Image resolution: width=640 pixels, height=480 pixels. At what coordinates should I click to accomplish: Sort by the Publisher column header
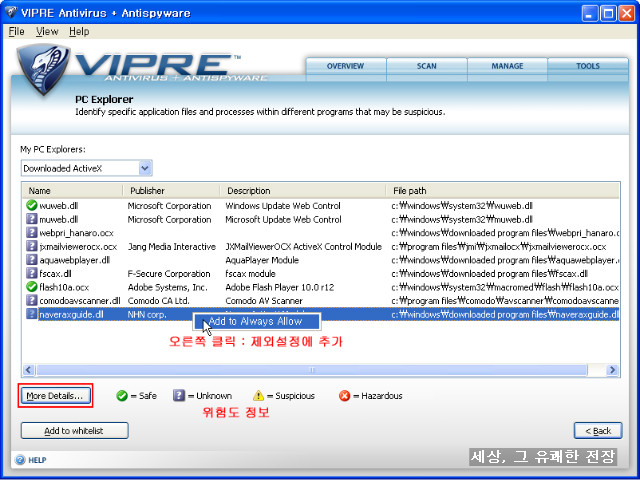click(171, 191)
